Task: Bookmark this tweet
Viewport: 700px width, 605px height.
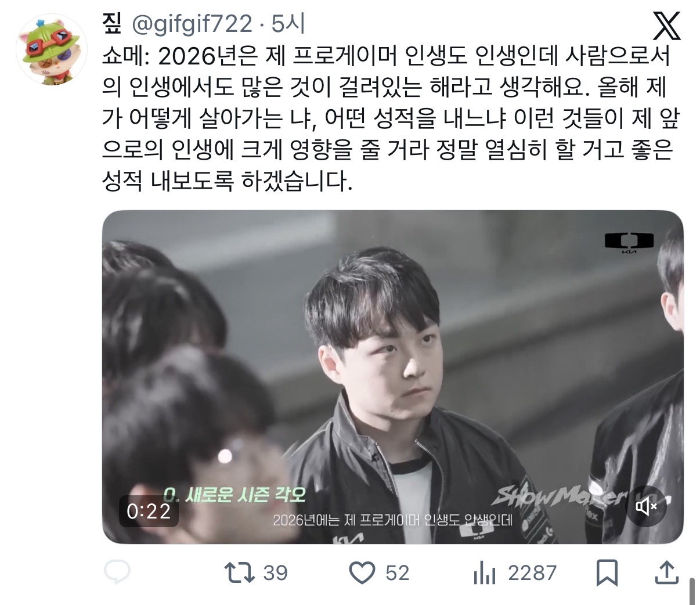Action: point(607,573)
